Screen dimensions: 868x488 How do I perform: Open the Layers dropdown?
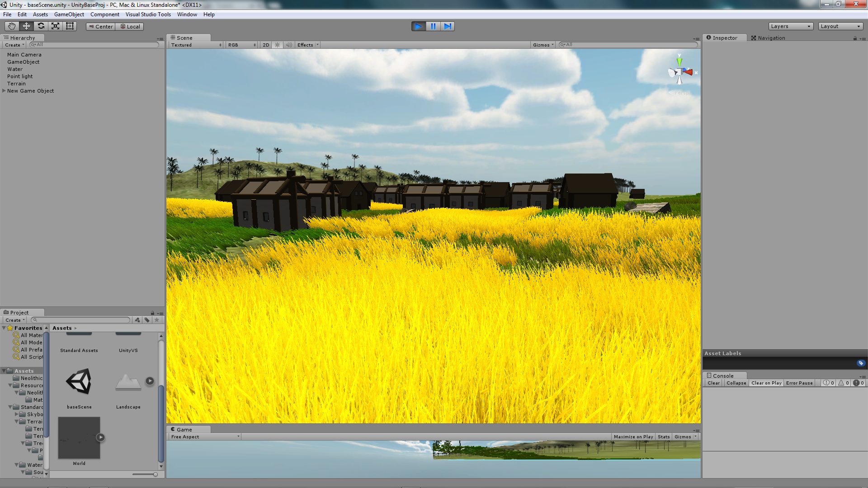790,26
